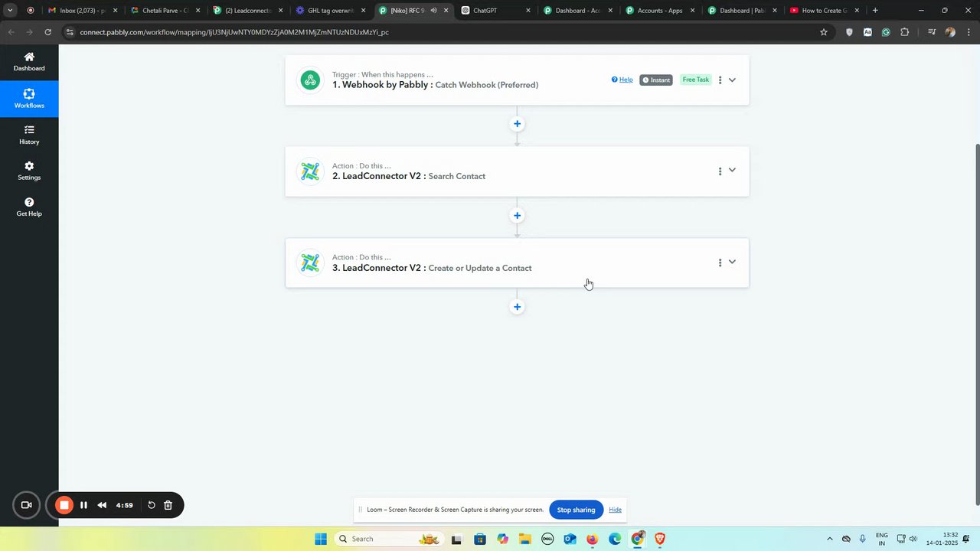Click the Stop sharing button
980x551 pixels.
pos(576,510)
